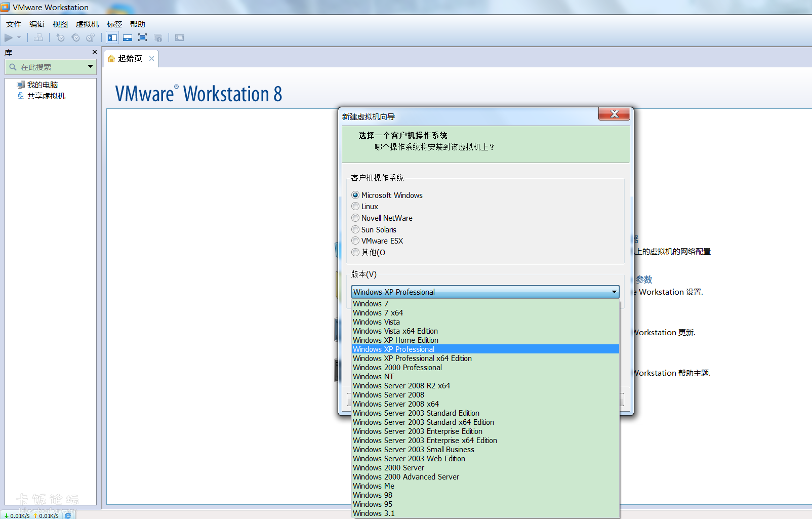The height and width of the screenshot is (519, 812).
Task: Open the Snapshot Manager wrench icon
Action: click(91, 37)
